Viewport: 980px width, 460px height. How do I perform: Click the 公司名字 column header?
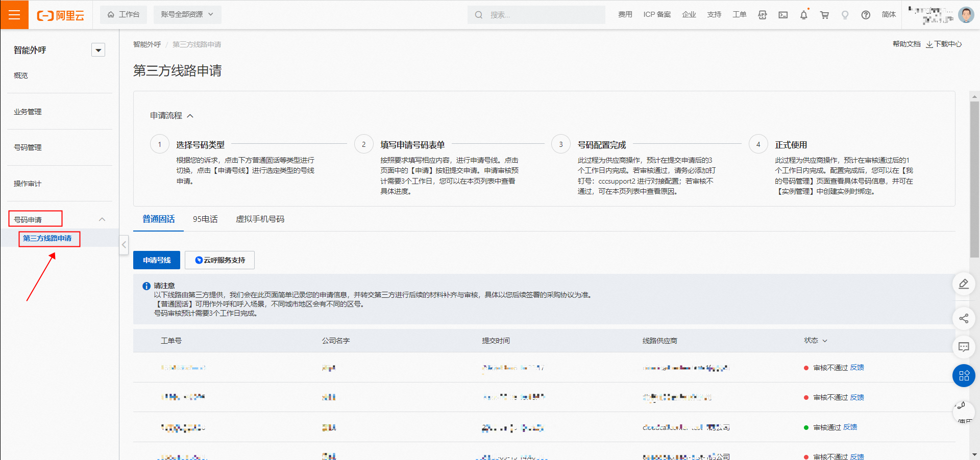pos(335,341)
